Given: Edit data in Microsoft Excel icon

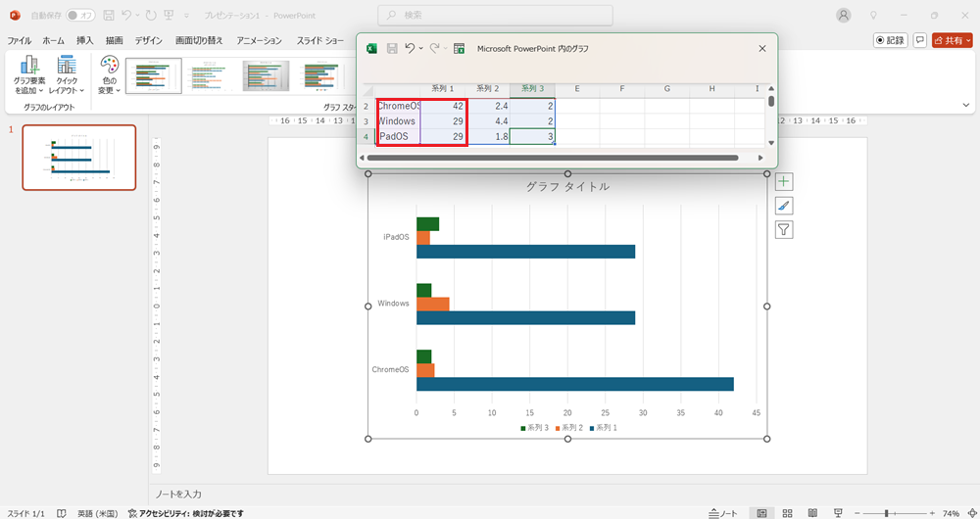Looking at the screenshot, I should coord(460,48).
